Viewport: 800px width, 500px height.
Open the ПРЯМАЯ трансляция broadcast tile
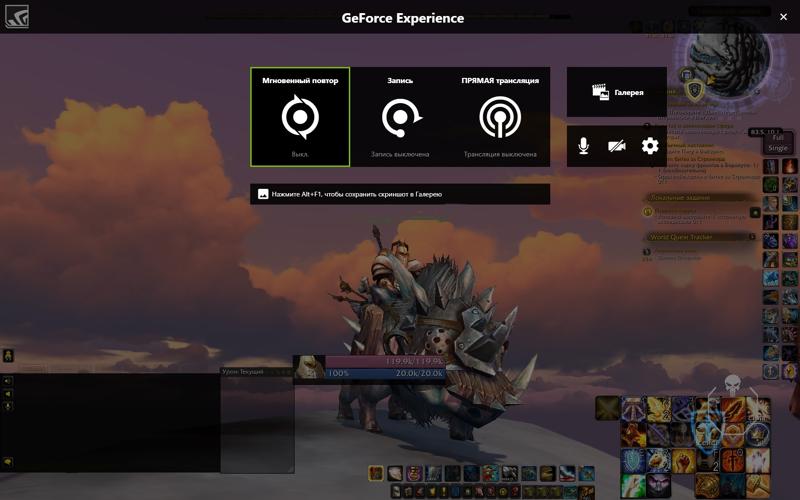pyautogui.click(x=500, y=117)
